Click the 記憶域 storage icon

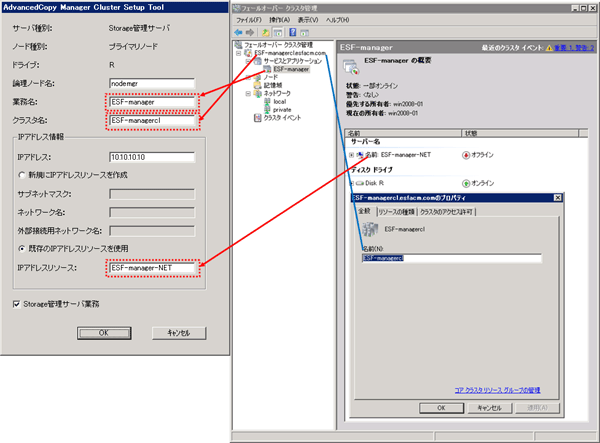[x=258, y=85]
